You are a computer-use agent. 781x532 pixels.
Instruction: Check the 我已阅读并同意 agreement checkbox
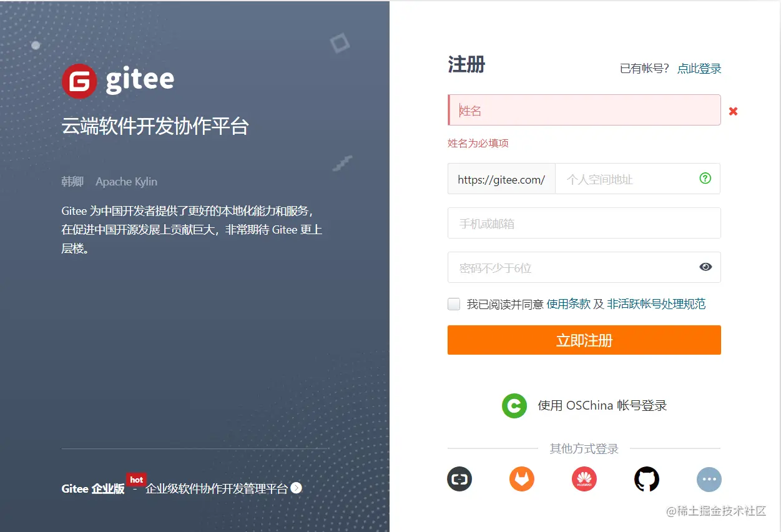pos(454,304)
